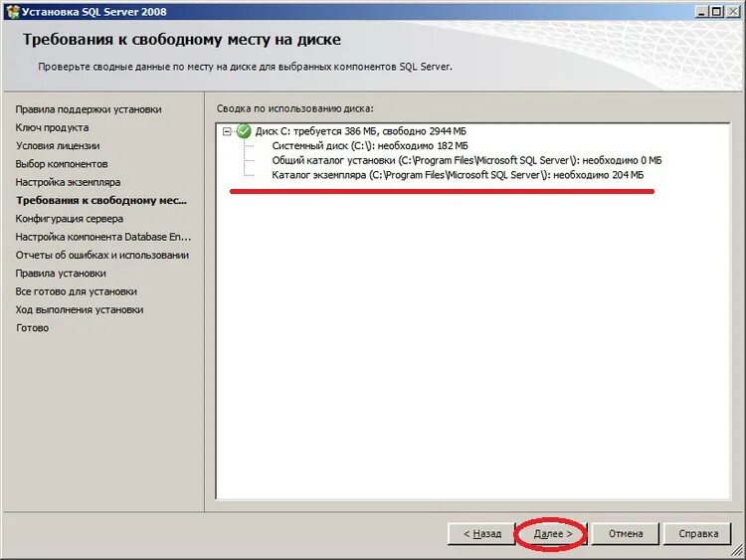Click the page heading Требования к свободному месту

182,39
